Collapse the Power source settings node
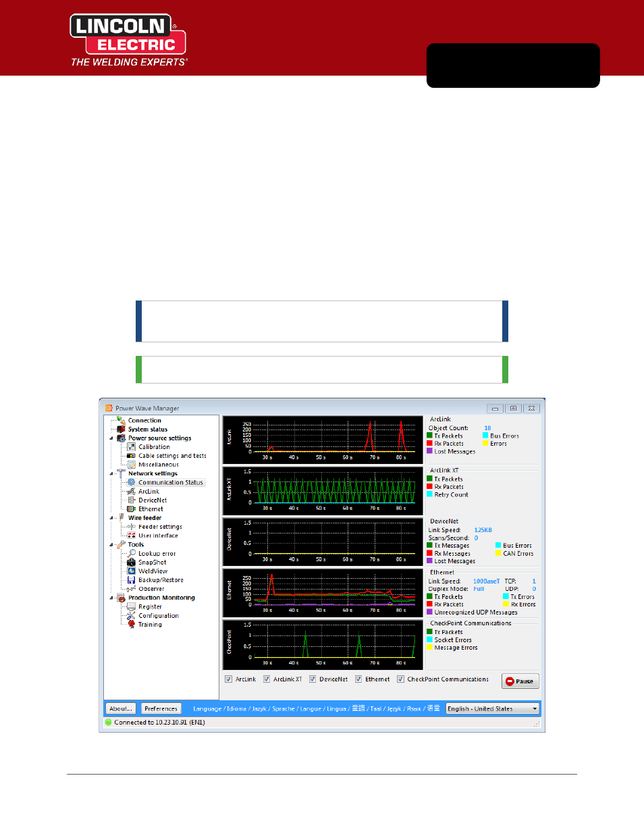This screenshot has width=644, height=834. [x=111, y=438]
